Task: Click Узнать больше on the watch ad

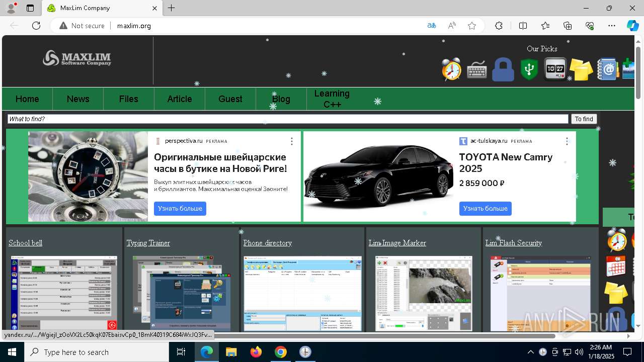Action: pyautogui.click(x=180, y=208)
